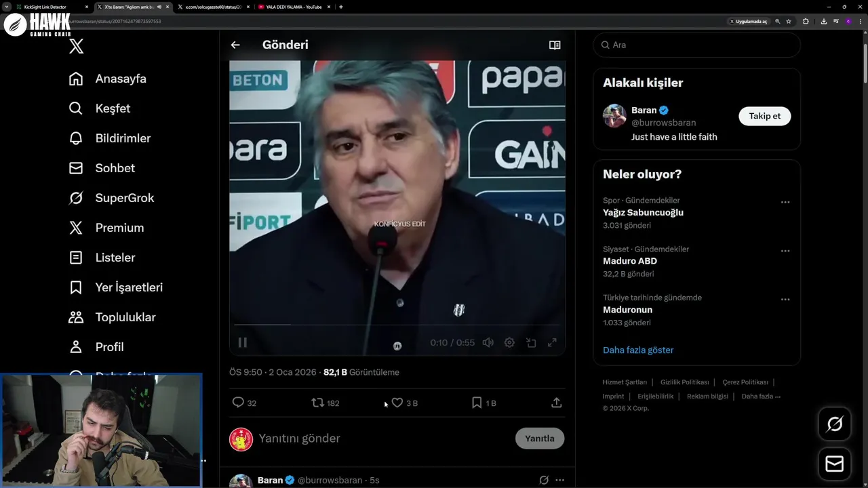Open Profil page
The image size is (868, 488).
(96, 347)
